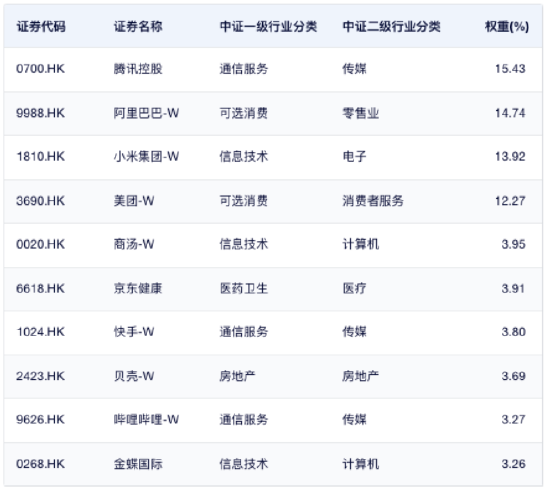Click the 证券代码 column header
Screen dimensions: 550x493
click(41, 26)
